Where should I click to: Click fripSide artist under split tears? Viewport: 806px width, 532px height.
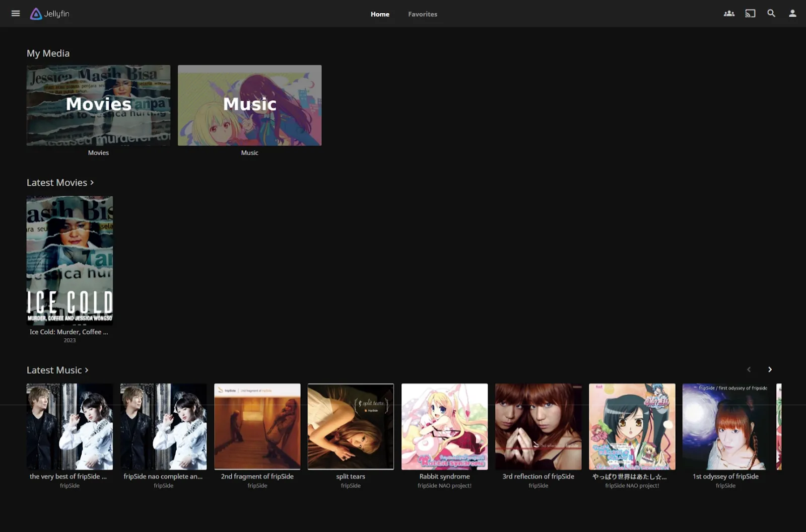[351, 486]
